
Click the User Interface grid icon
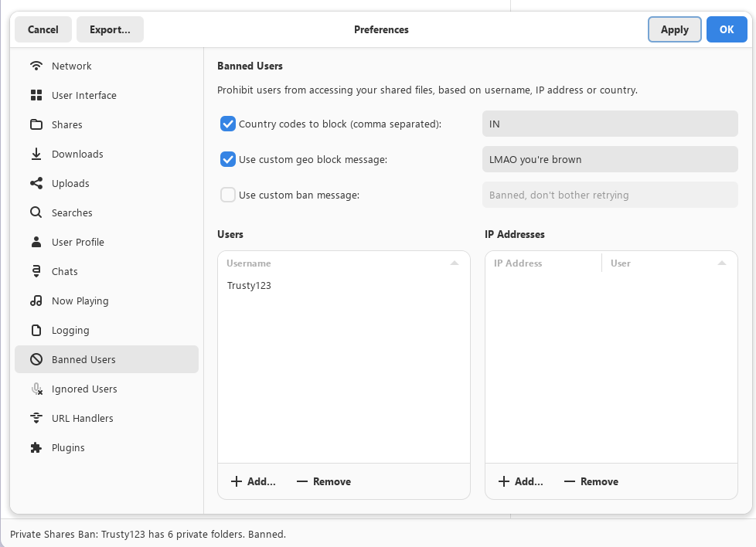click(x=36, y=96)
